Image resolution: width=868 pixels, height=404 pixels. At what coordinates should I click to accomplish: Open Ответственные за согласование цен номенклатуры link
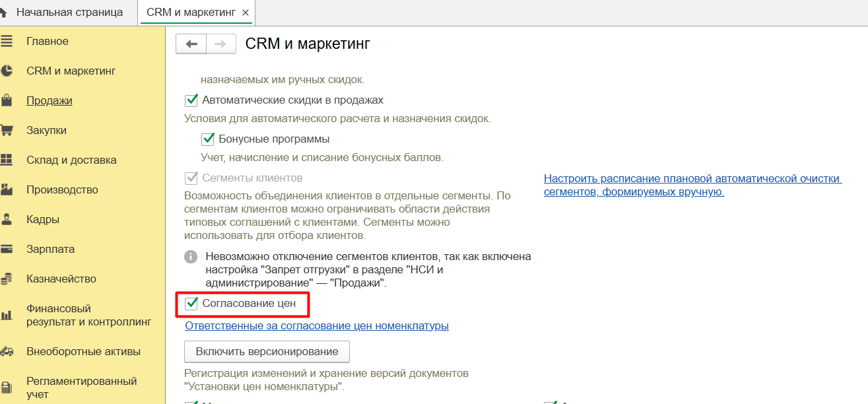point(317,325)
